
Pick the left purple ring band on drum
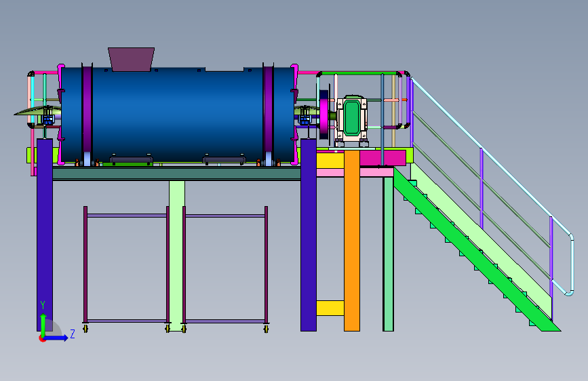click(x=87, y=109)
